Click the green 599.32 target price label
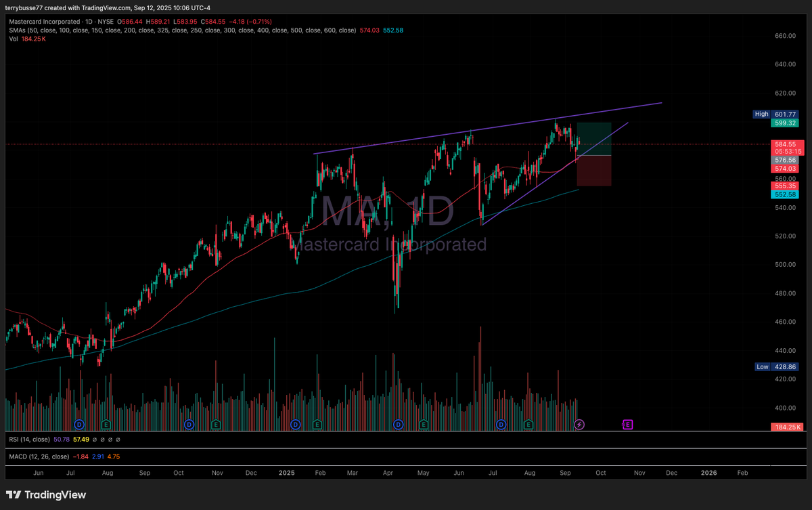Image resolution: width=812 pixels, height=510 pixels. 784,123
